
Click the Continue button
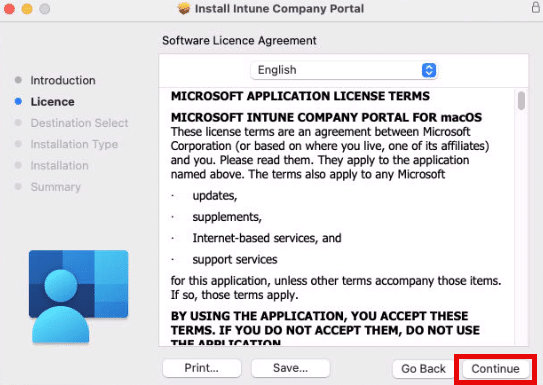pyautogui.click(x=495, y=369)
